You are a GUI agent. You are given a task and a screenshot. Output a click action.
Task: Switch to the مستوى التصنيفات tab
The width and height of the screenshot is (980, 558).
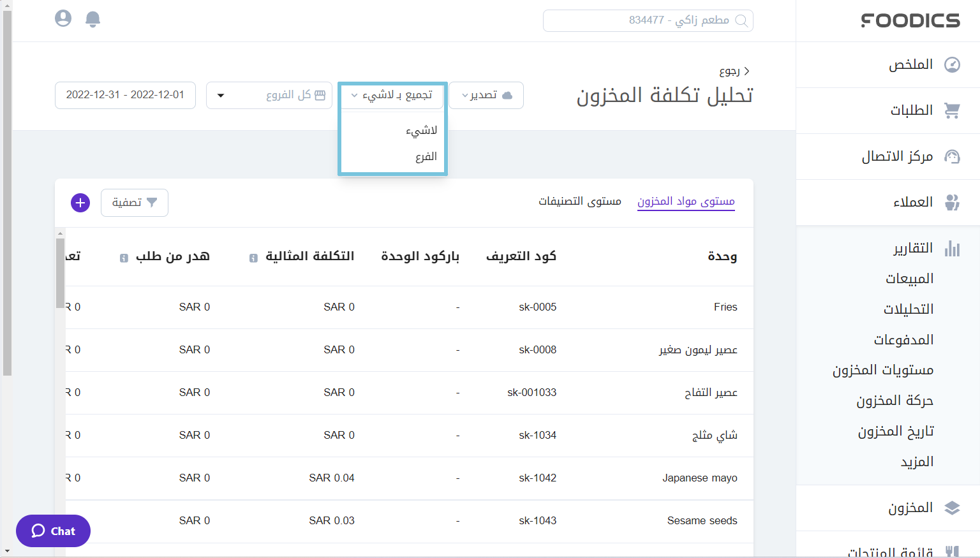(579, 200)
